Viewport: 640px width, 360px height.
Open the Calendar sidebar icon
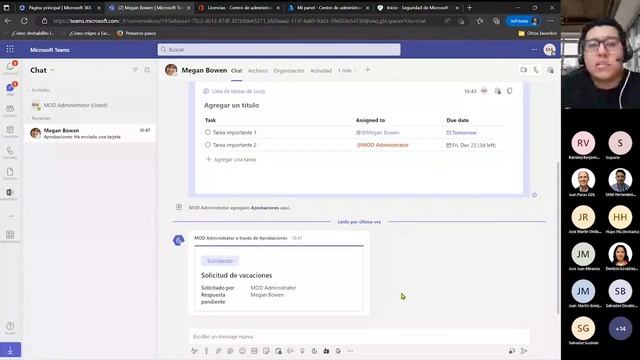point(10,131)
